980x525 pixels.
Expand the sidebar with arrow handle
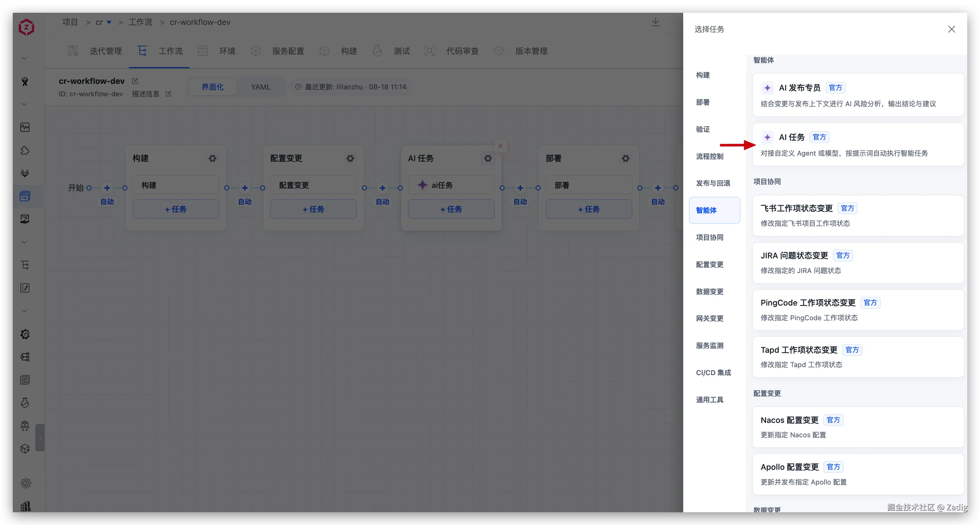tap(40, 437)
